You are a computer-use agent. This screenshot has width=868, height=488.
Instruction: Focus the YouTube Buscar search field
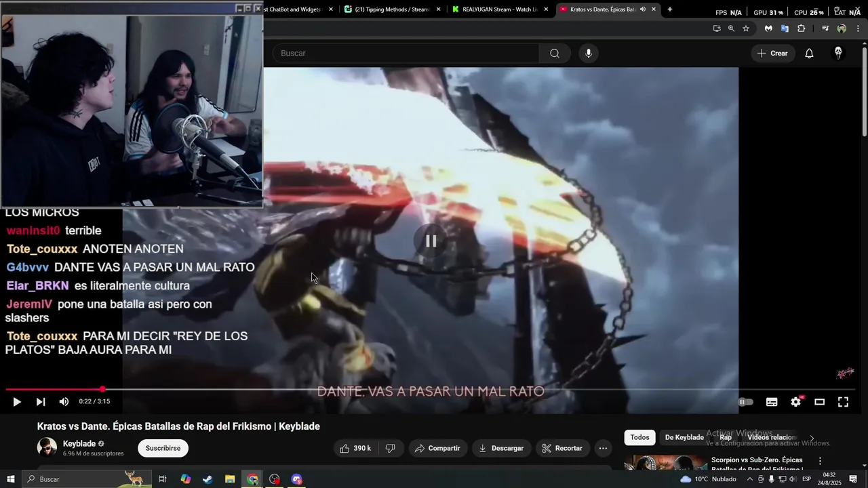coord(406,54)
